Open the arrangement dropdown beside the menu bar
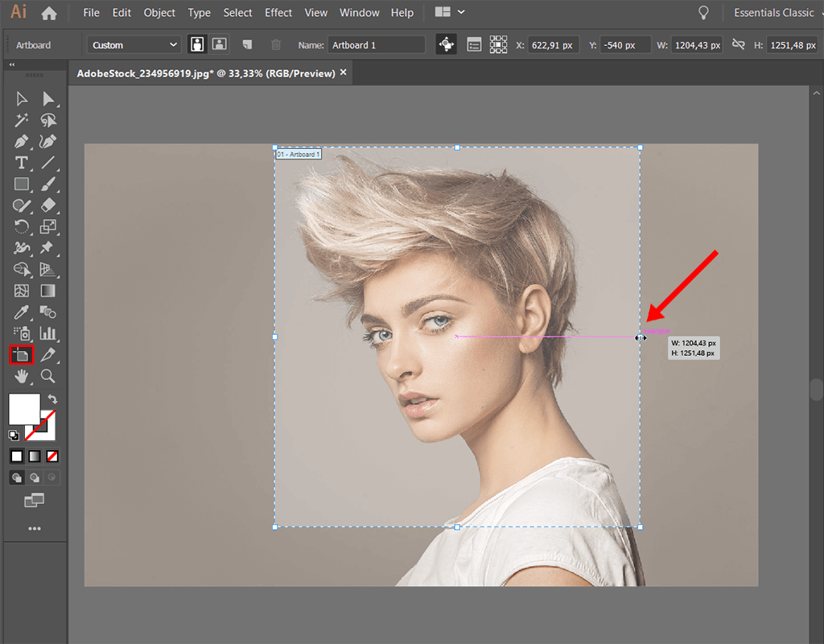This screenshot has height=644, width=824. click(442, 12)
